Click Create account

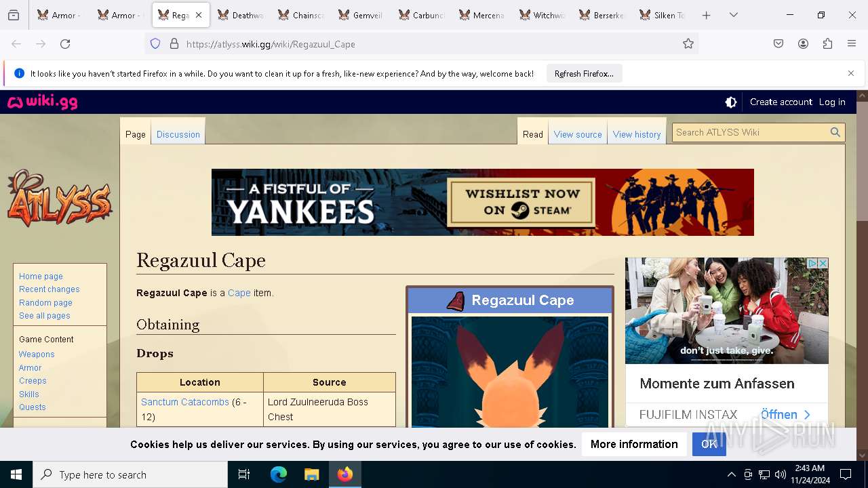[781, 102]
